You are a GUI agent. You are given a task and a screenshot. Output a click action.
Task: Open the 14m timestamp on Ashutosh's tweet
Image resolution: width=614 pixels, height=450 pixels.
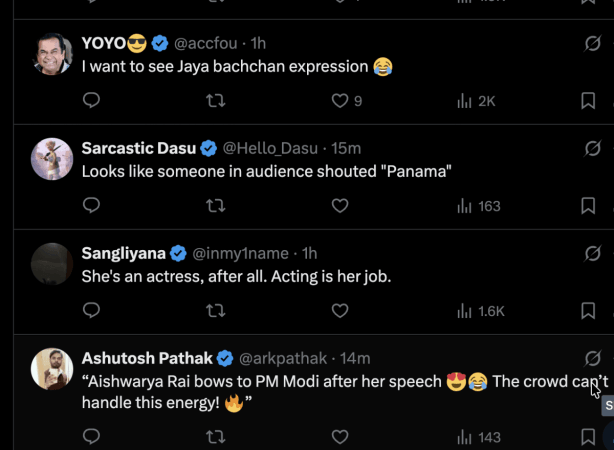(x=356, y=358)
